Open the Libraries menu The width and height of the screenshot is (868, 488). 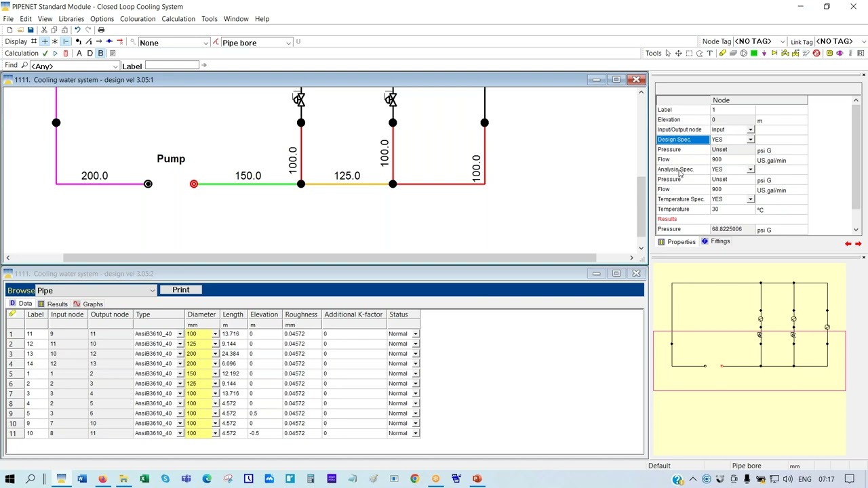click(71, 18)
